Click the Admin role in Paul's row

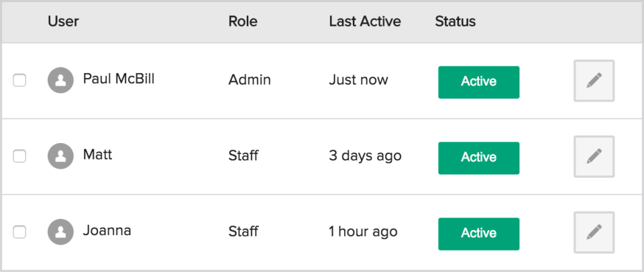pyautogui.click(x=250, y=80)
